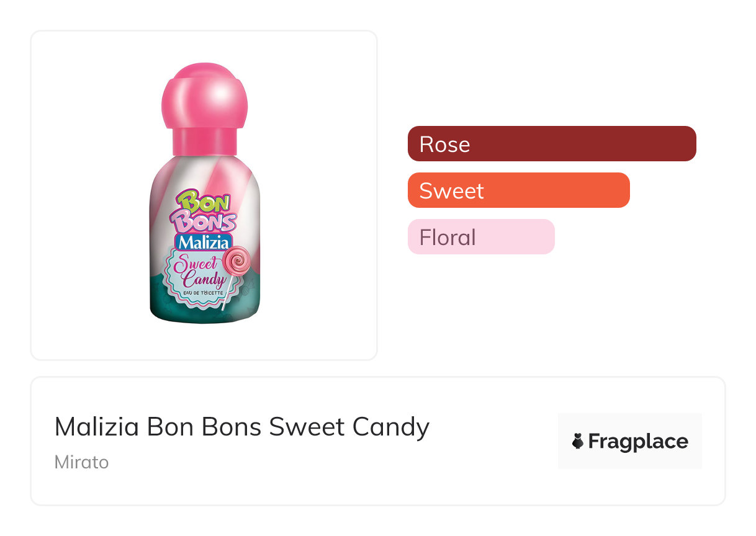This screenshot has height=536, width=756.
Task: Select the light pink Floral accord bar
Action: tap(509, 237)
